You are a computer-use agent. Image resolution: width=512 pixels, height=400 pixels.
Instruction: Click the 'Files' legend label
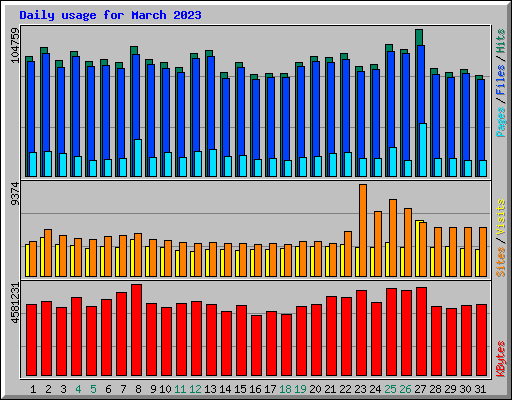click(500, 79)
